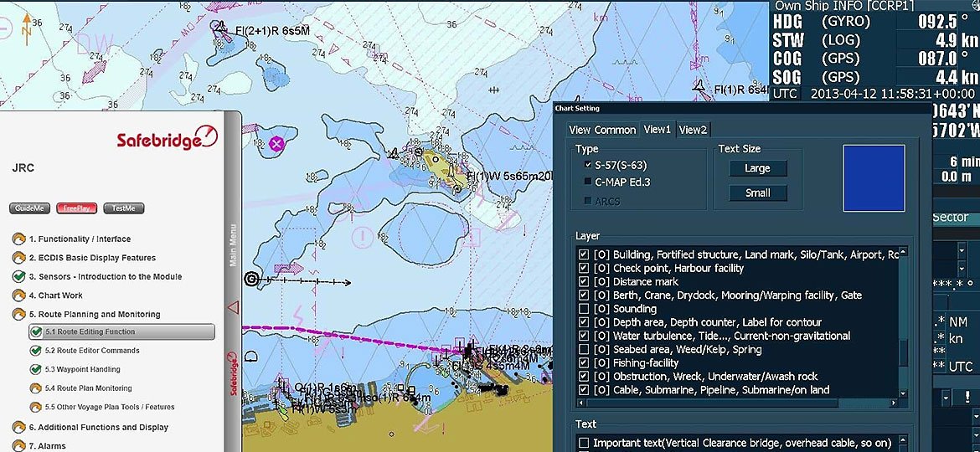Click the own ship position symbol
The height and width of the screenshot is (452, 980).
(251, 279)
